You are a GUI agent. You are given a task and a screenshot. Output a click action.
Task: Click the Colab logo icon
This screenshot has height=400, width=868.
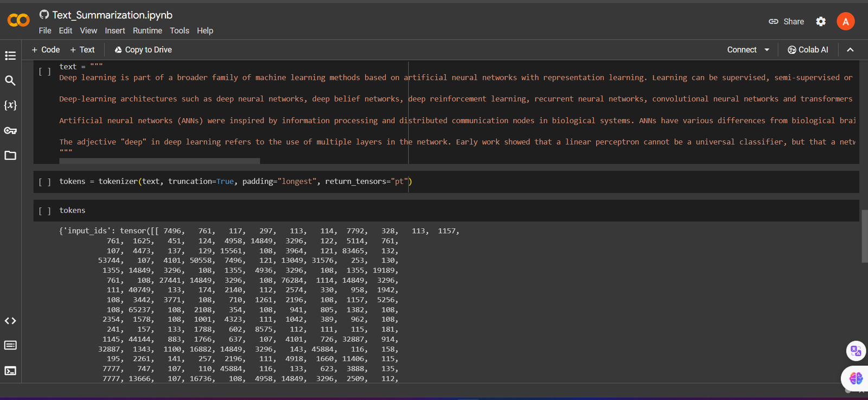pos(18,21)
